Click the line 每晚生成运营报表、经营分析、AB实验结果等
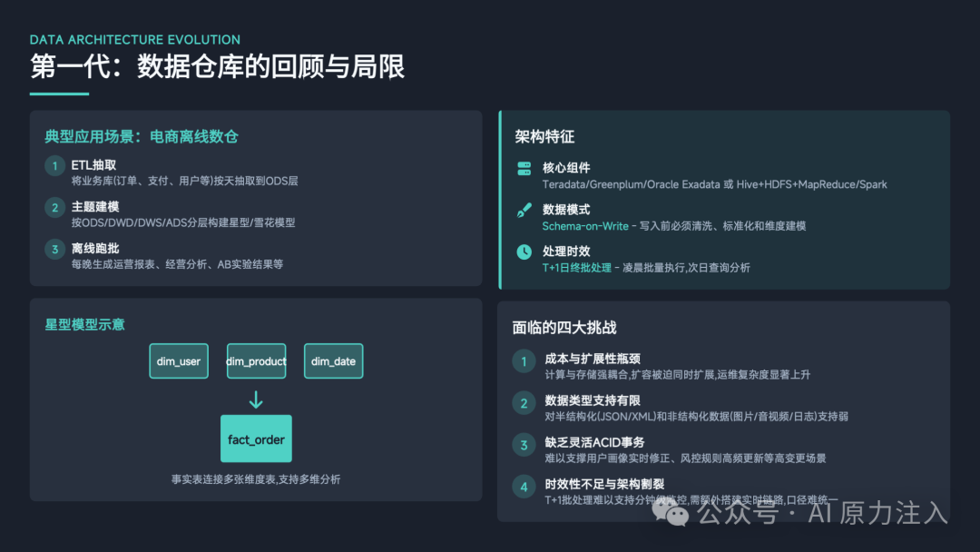The height and width of the screenshot is (552, 980). tap(177, 264)
